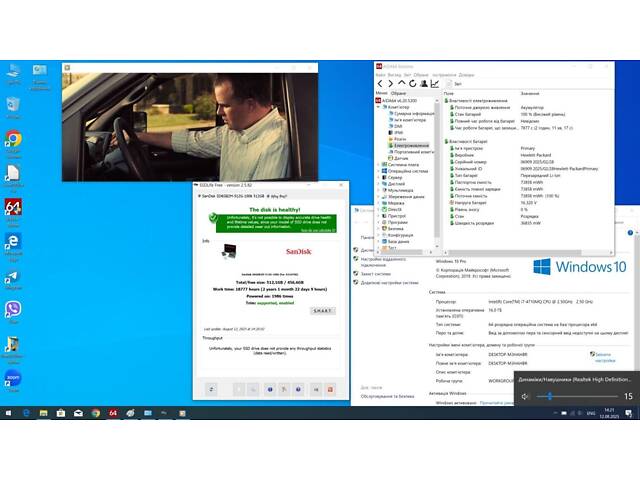Open Viber from the desktop shortcut
Viewport: 640px width, 480px height.
(x=13, y=309)
